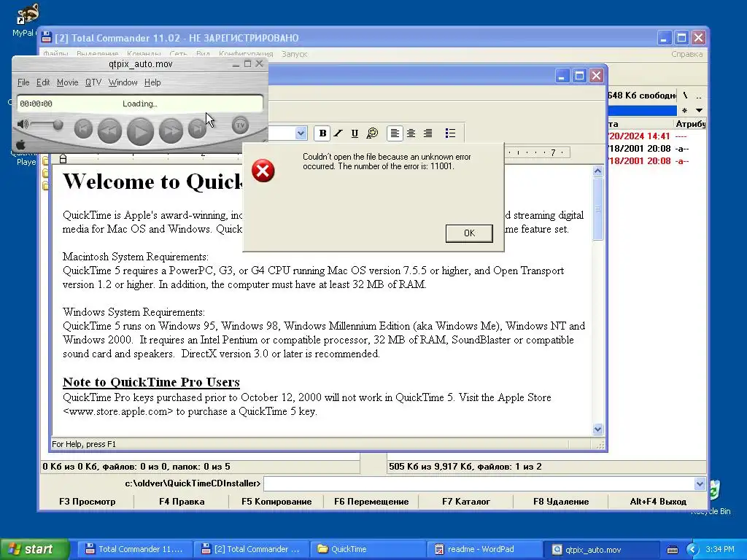Click F3 Просмотр button
This screenshot has width=747, height=560.
(88, 502)
